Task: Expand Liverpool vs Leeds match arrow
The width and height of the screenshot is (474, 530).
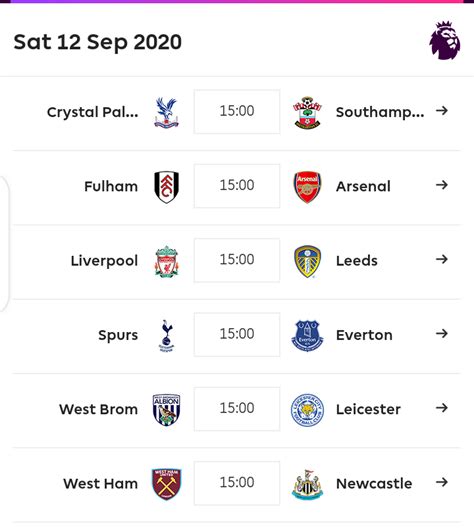Action: (x=442, y=259)
